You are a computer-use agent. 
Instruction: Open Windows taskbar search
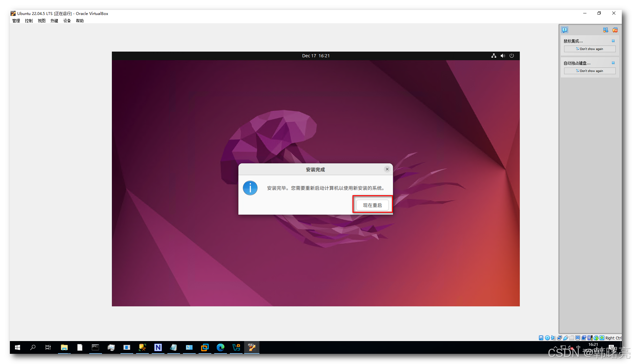click(x=33, y=347)
